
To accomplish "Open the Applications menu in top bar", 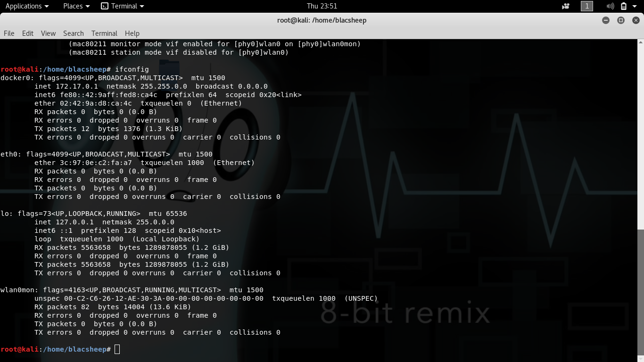I will pos(27,6).
